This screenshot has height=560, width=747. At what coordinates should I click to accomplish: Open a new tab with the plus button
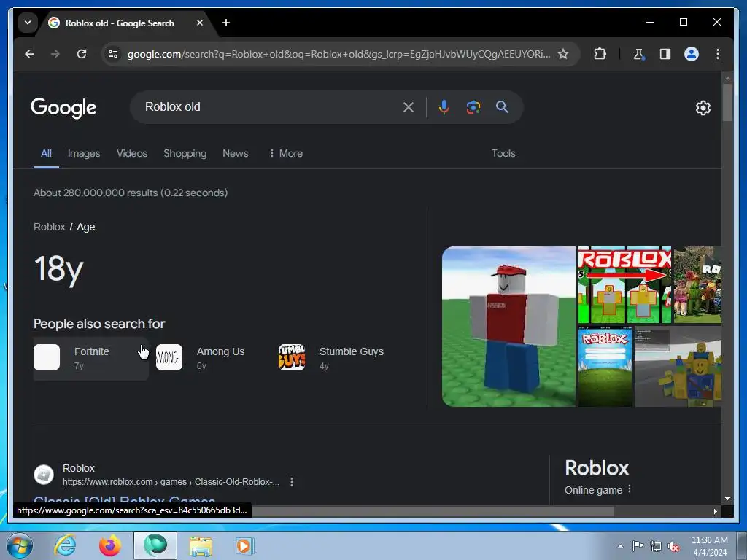pyautogui.click(x=226, y=23)
